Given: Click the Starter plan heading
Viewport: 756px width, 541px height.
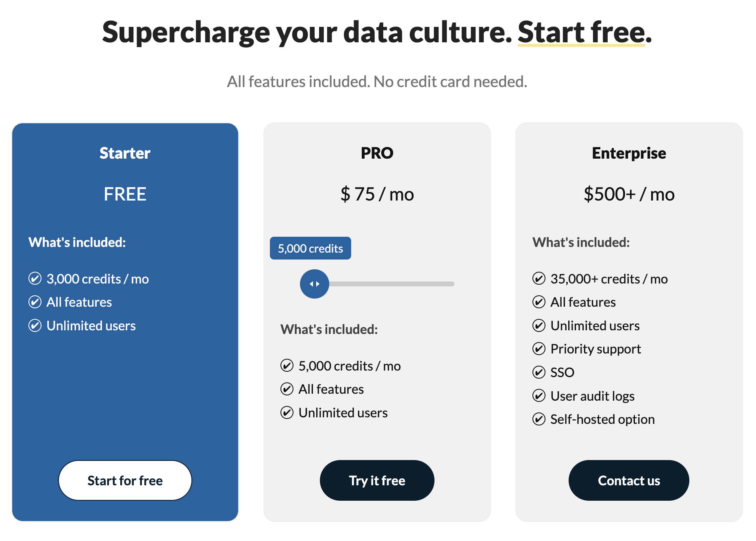Looking at the screenshot, I should [x=125, y=153].
